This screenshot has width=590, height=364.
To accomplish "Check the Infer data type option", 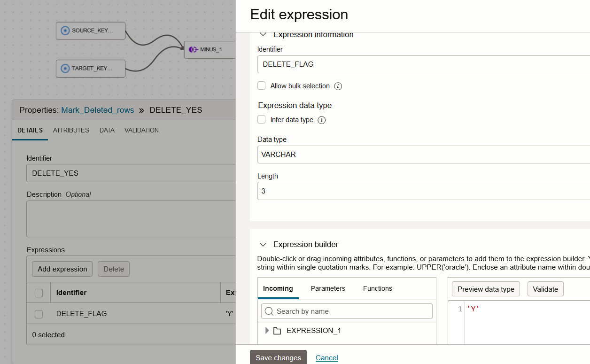I will pos(261,119).
